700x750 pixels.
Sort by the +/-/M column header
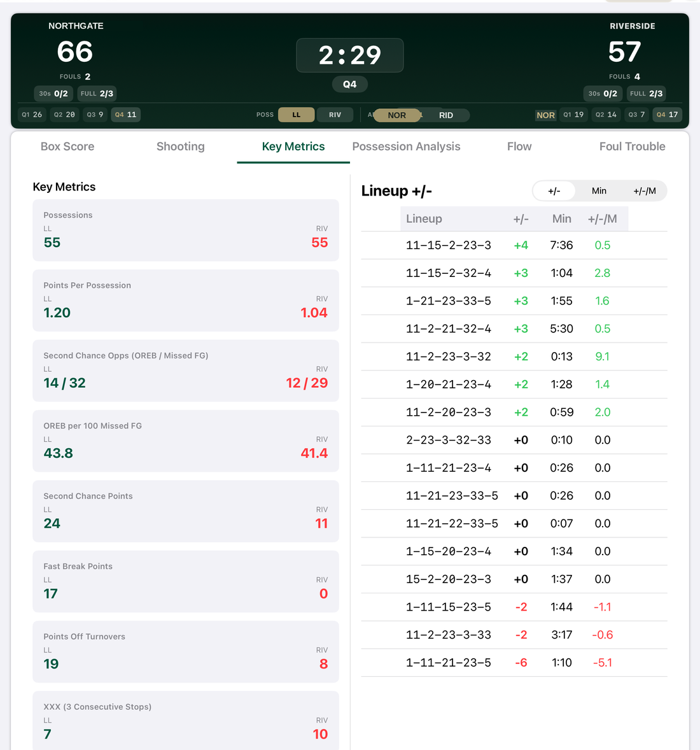602,218
